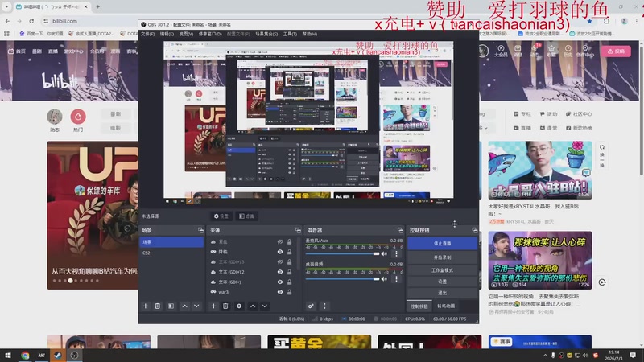Hide the war3 source with its eye icon
The width and height of the screenshot is (644, 362).
[279, 292]
